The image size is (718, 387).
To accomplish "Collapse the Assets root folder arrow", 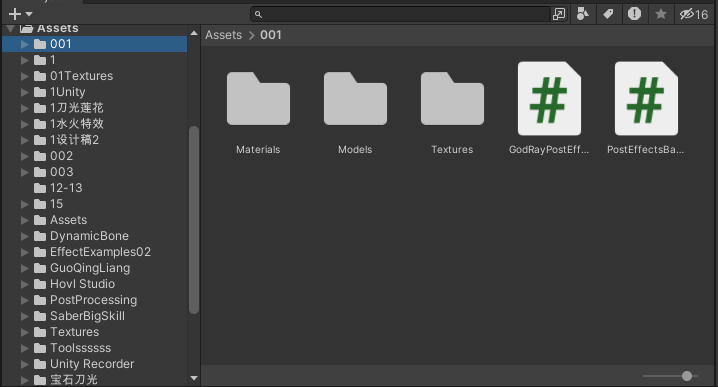I will click(x=11, y=29).
